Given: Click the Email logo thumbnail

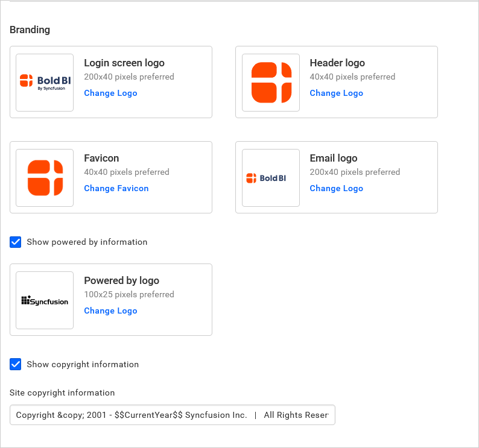Looking at the screenshot, I should [x=271, y=178].
